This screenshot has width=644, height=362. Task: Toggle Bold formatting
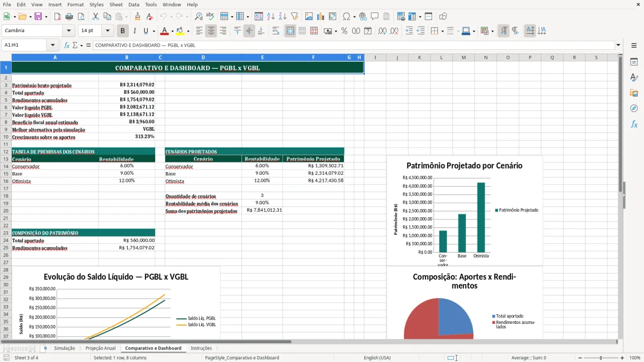pos(123,31)
